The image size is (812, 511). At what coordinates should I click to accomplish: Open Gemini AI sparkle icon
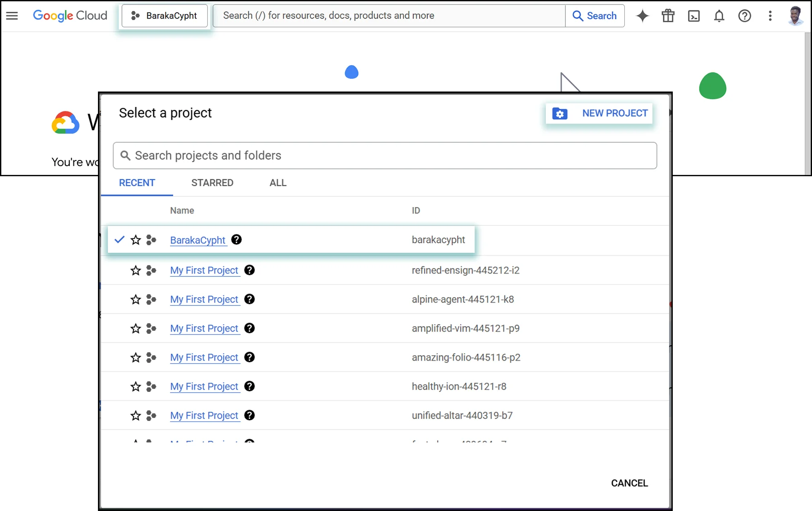pyautogui.click(x=642, y=16)
